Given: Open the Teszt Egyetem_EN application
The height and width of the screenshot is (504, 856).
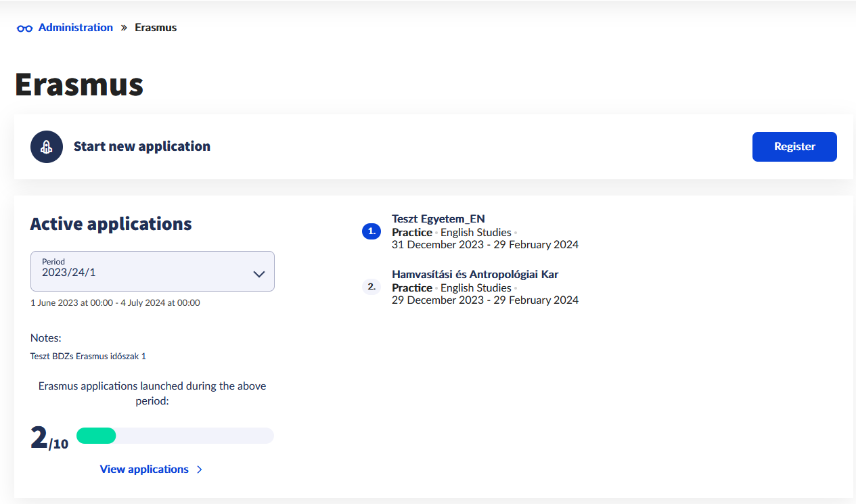Looking at the screenshot, I should click(438, 219).
